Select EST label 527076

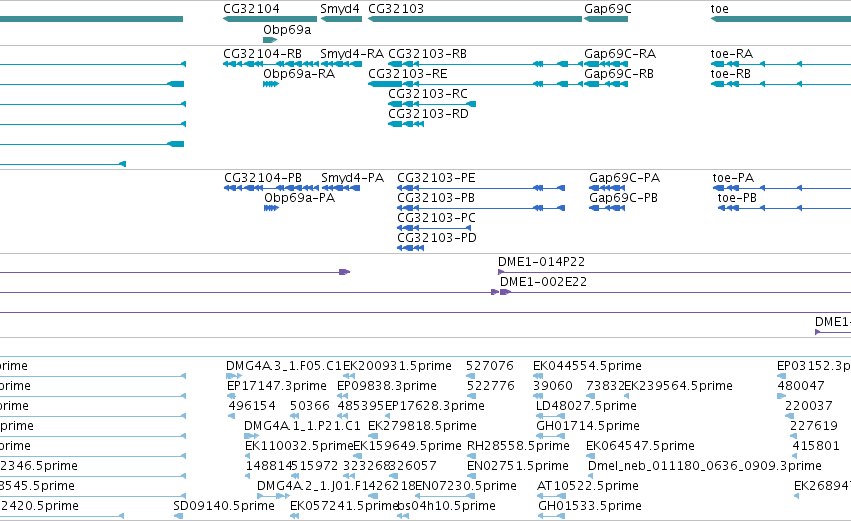click(x=490, y=366)
